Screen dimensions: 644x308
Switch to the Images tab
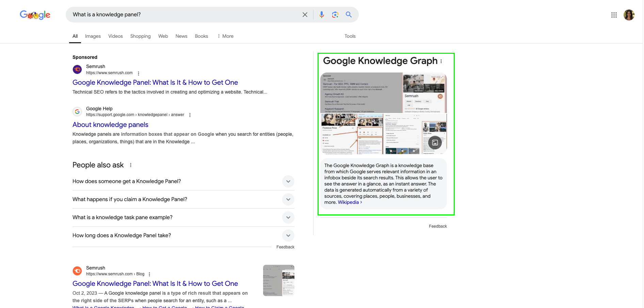[93, 36]
